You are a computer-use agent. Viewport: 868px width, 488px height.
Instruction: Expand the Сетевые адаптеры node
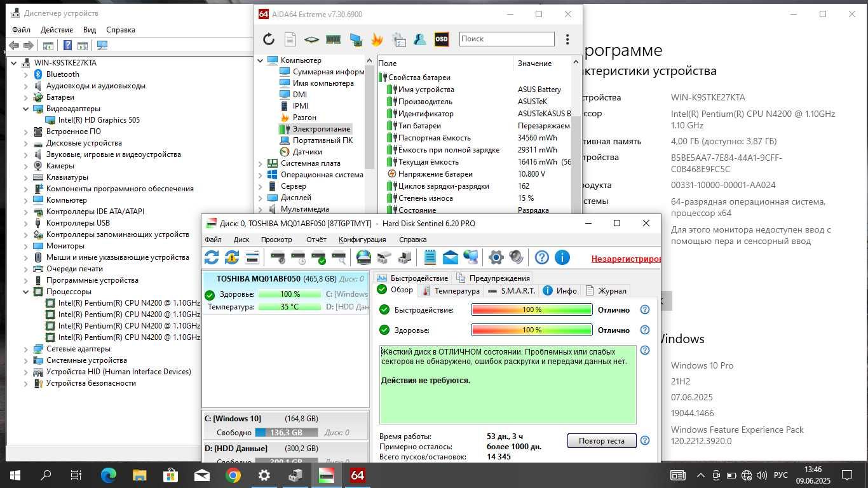point(26,349)
